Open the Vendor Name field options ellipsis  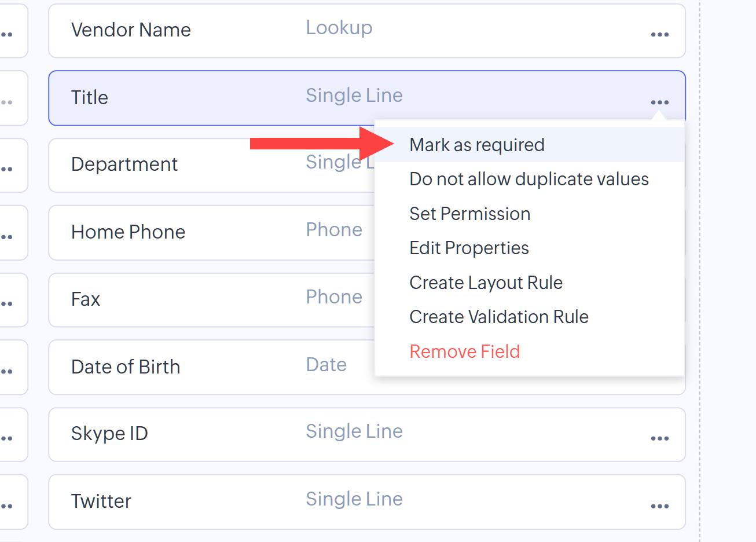[659, 35]
